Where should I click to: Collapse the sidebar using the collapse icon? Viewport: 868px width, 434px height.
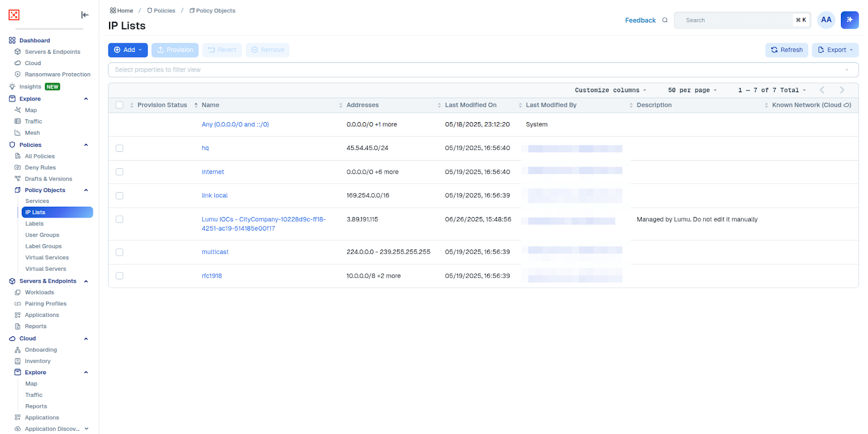click(85, 15)
